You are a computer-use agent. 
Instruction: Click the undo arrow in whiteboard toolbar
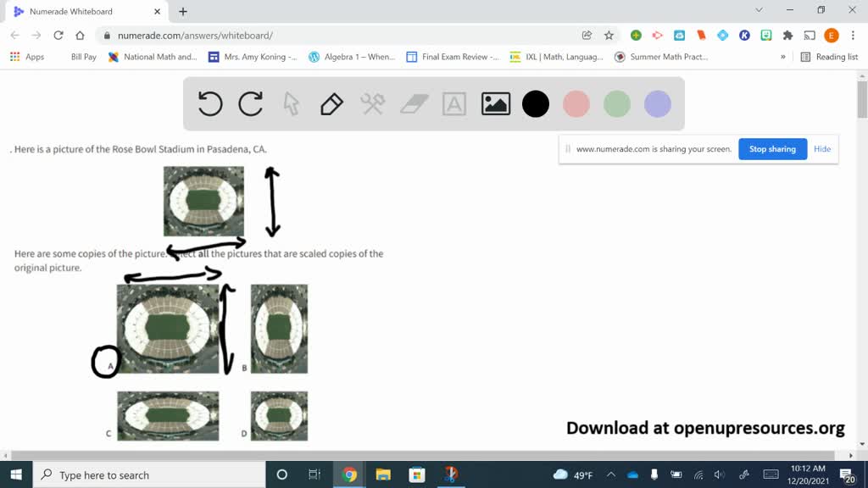[x=210, y=104]
